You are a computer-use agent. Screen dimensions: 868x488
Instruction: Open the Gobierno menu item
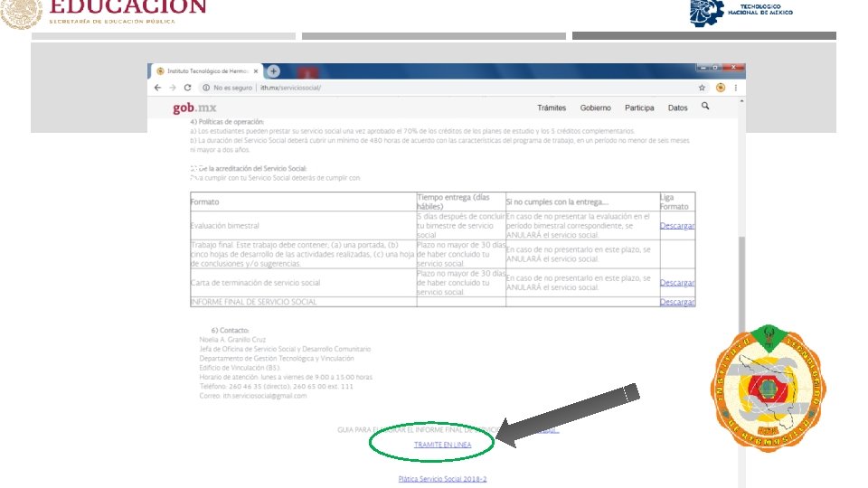pyautogui.click(x=596, y=108)
